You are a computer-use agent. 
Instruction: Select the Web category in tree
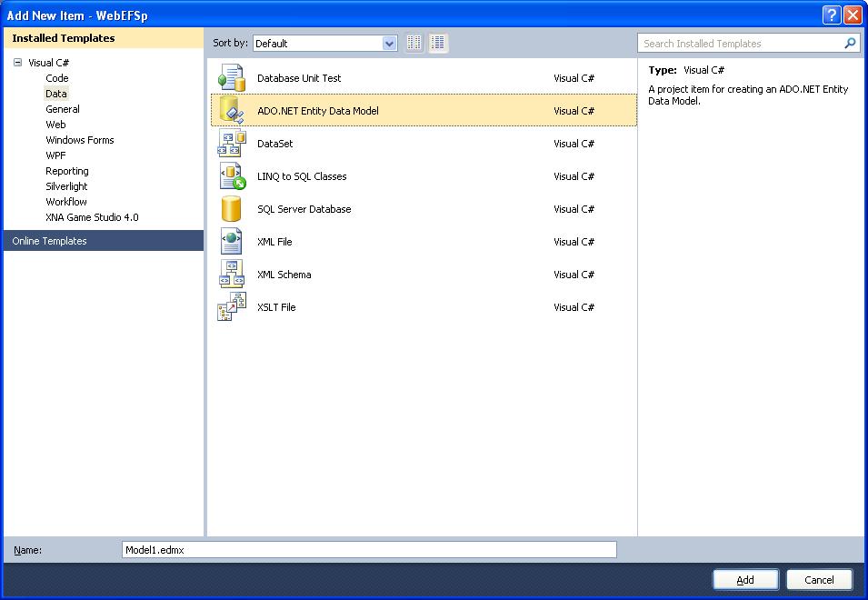coord(55,125)
